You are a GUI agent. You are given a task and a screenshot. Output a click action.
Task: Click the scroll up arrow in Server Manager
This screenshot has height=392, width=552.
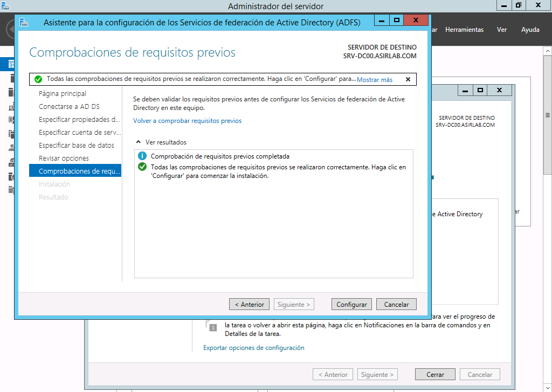(x=548, y=51)
